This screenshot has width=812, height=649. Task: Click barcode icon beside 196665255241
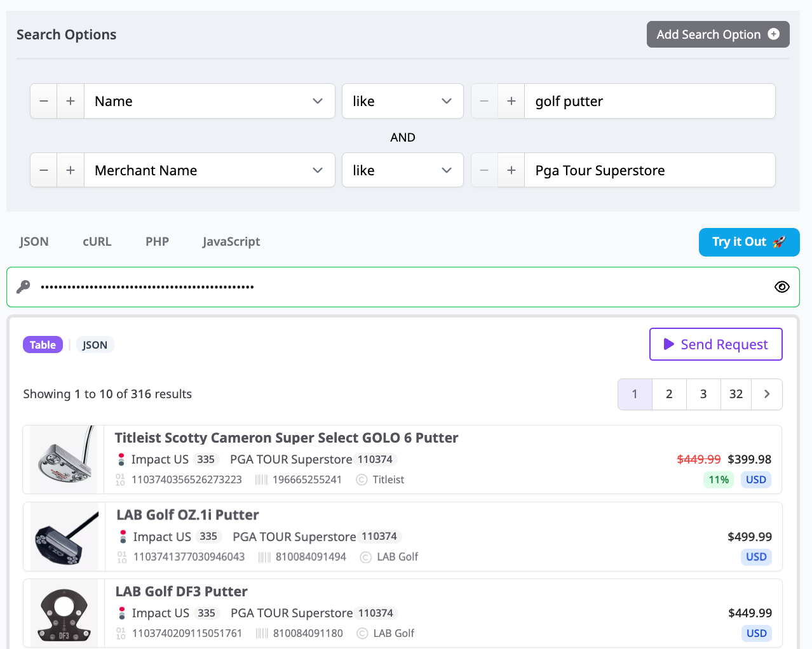pyautogui.click(x=261, y=479)
